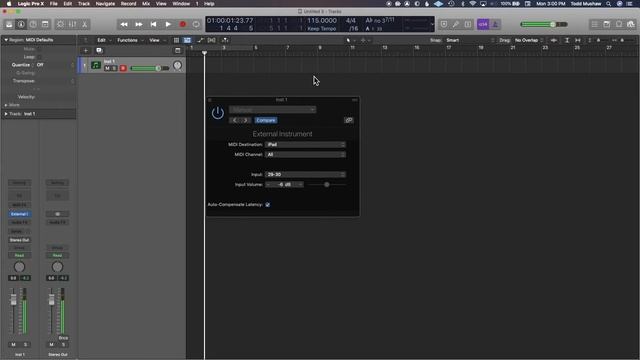Image resolution: width=640 pixels, height=360 pixels.
Task: Open the Loop Browser icon
Action: click(x=619, y=24)
